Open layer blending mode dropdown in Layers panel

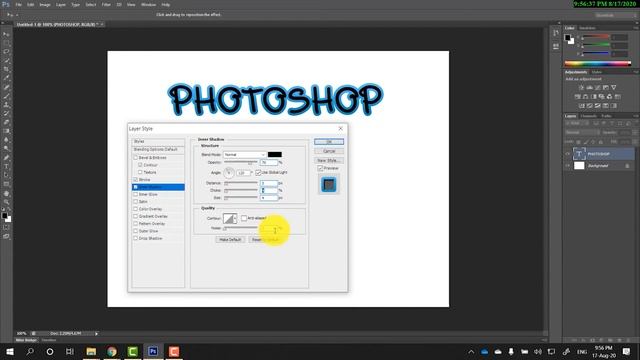(x=582, y=132)
